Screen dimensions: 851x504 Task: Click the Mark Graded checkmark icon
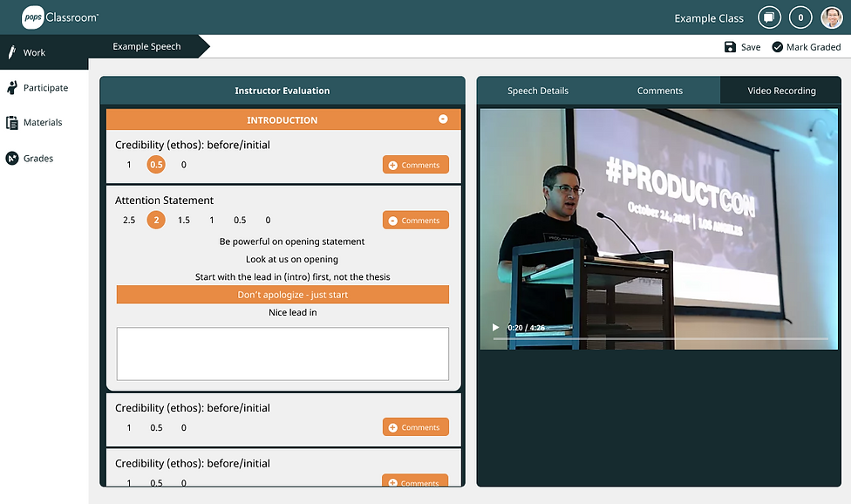click(x=777, y=47)
